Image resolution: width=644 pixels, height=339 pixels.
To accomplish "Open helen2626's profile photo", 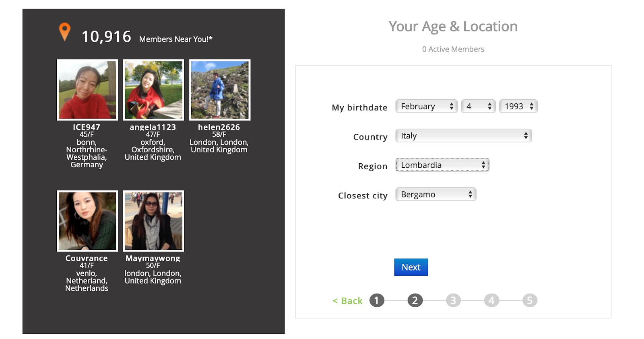I will (220, 90).
